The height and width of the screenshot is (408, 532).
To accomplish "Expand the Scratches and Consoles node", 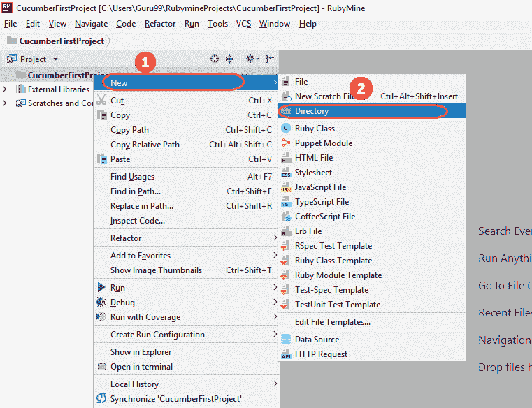I will coord(5,103).
